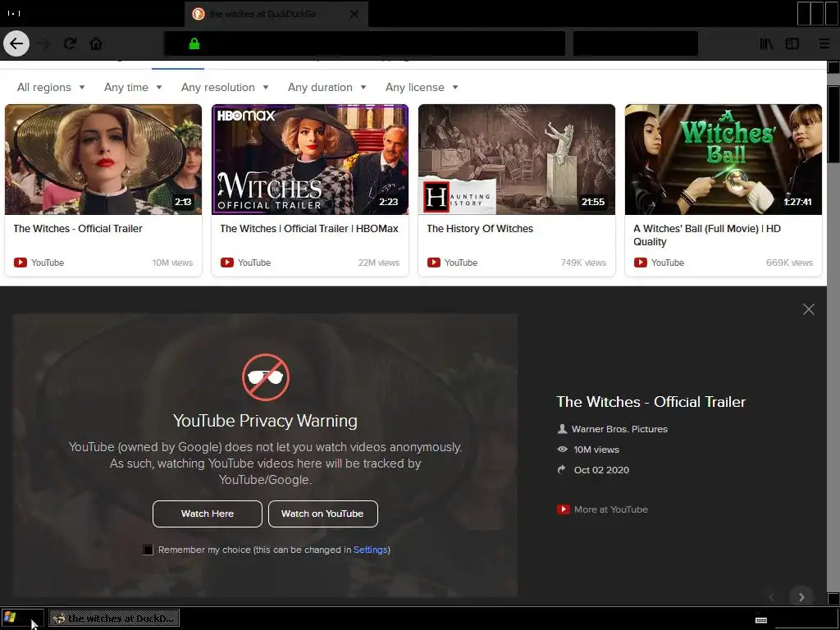Click the Watch on YouTube button
This screenshot has height=630, width=840.
pyautogui.click(x=322, y=514)
